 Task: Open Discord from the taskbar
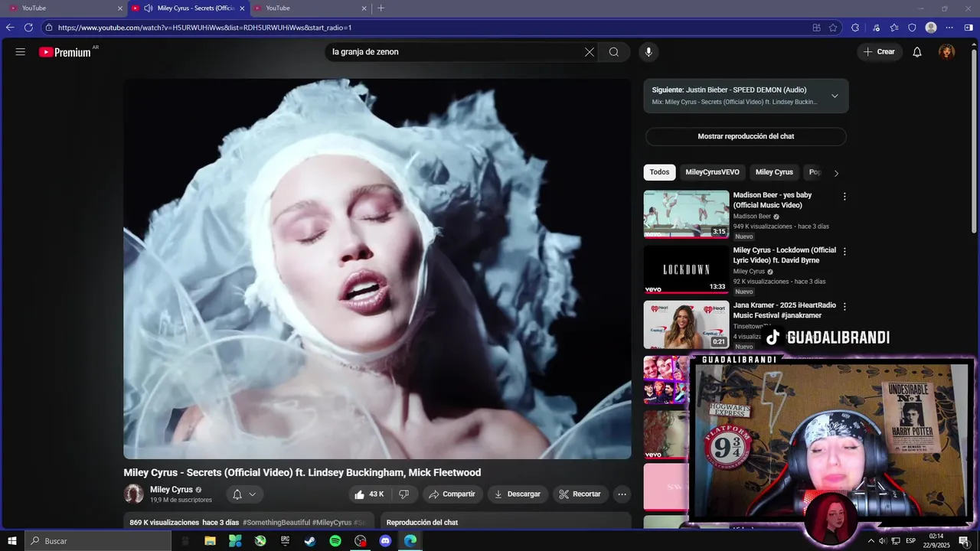(x=386, y=541)
